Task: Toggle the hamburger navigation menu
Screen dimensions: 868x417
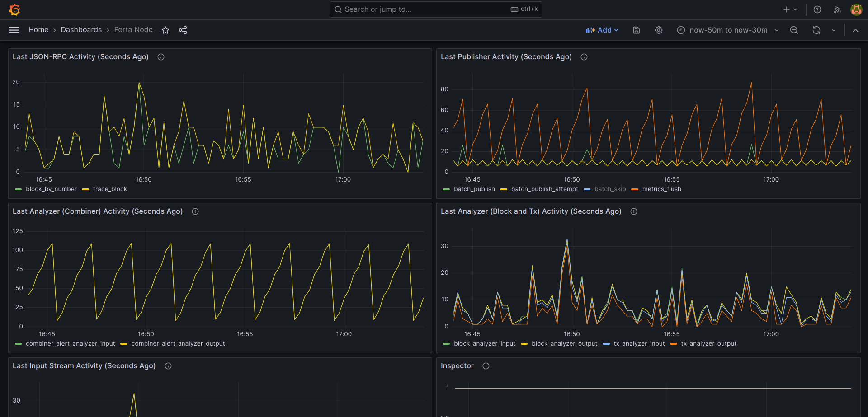Action: pyautogui.click(x=14, y=30)
